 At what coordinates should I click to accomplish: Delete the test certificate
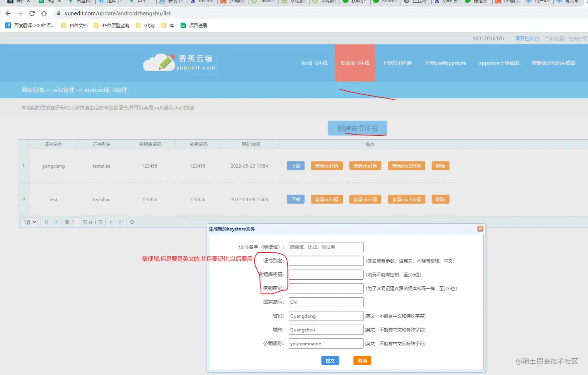[440, 200]
